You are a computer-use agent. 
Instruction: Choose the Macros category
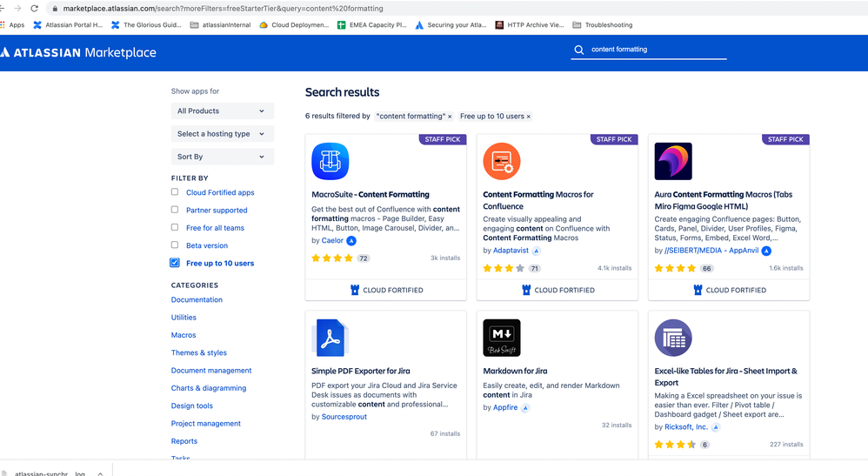click(184, 335)
